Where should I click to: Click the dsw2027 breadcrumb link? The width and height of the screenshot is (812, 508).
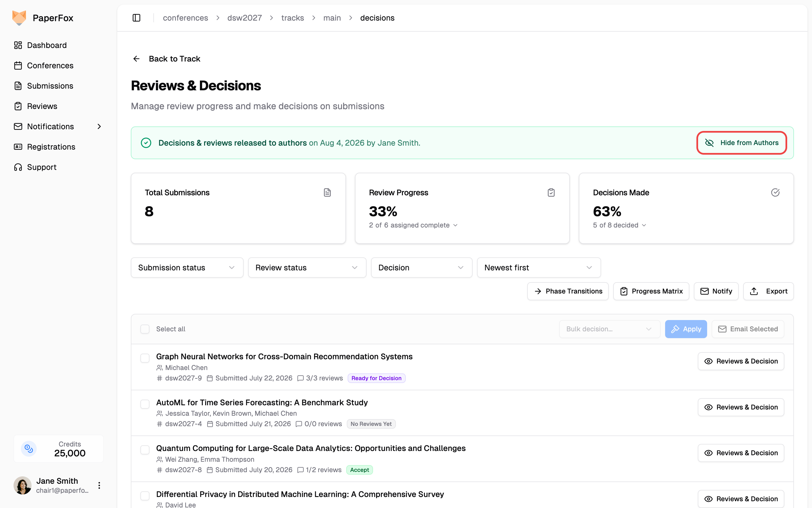tap(245, 18)
